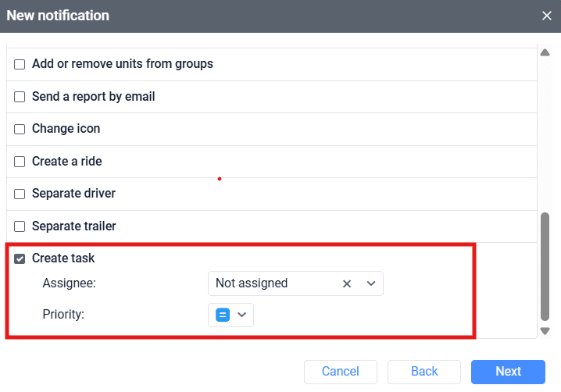This screenshot has height=392, width=561.
Task: Check the Separate driver option
Action: (x=20, y=194)
